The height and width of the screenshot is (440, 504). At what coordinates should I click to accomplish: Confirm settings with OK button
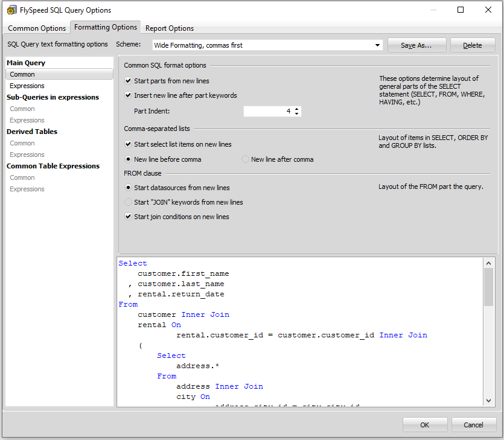(x=425, y=424)
